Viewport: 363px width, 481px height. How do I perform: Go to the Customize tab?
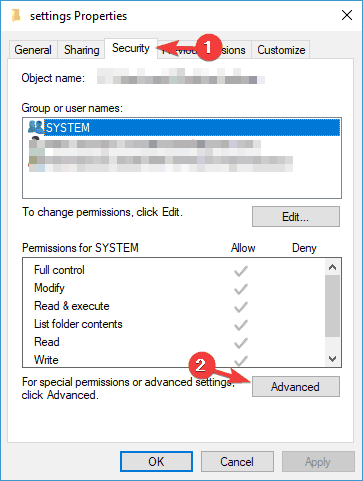point(281,50)
